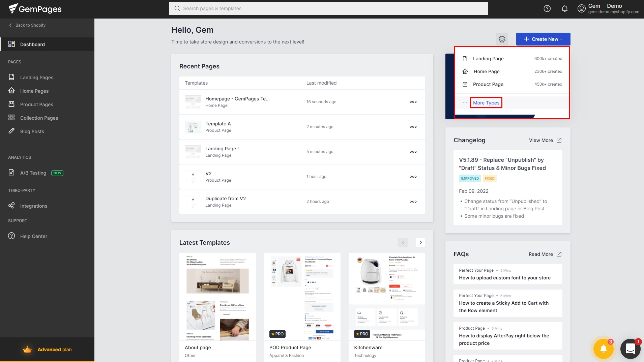Click the Product Page icon in Create New menu
This screenshot has width=644, height=362.
point(465,84)
